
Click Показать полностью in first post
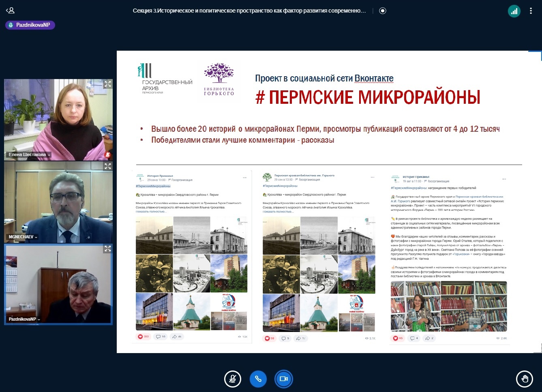pyautogui.click(x=151, y=211)
